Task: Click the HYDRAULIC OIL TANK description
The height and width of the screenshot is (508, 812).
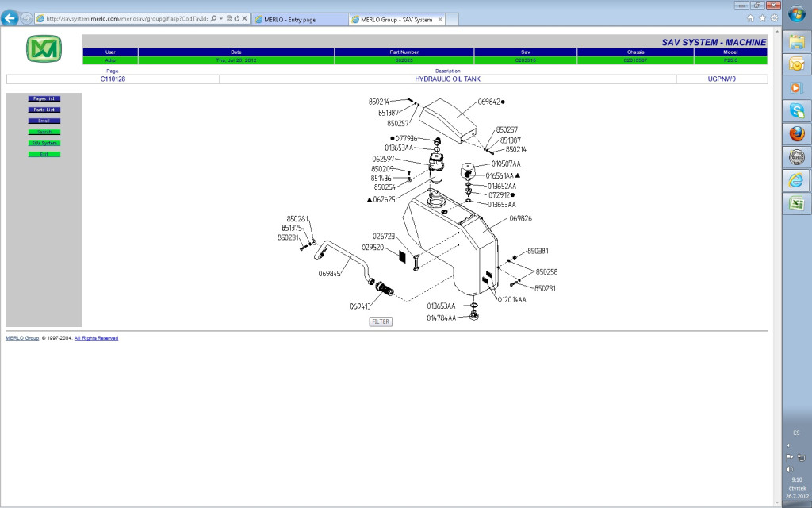Action: tap(447, 79)
